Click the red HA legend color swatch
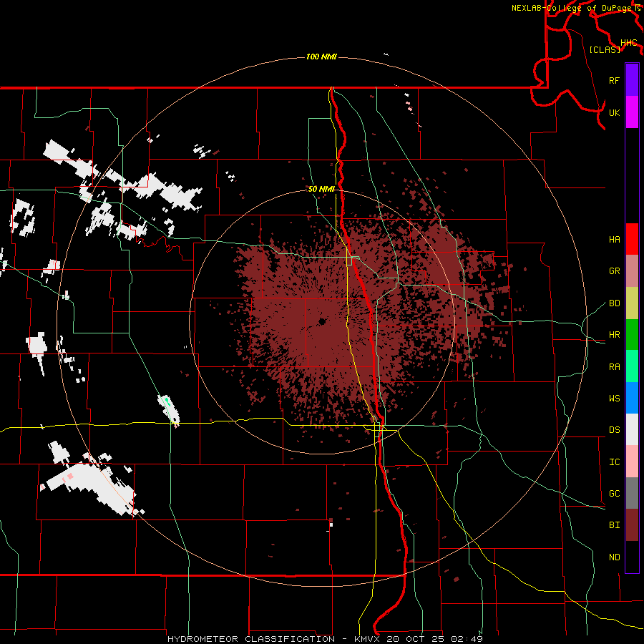The image size is (644, 644). click(632, 239)
